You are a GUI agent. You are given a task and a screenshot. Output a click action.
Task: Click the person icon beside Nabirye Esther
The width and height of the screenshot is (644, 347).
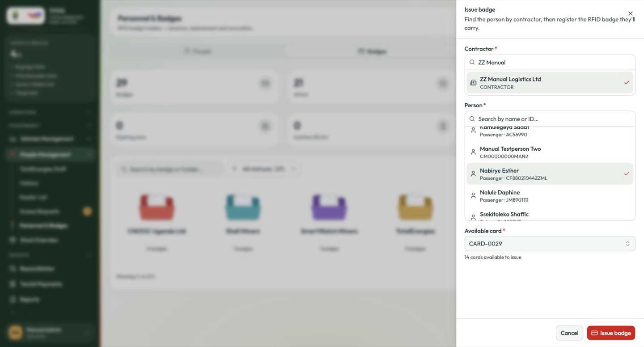473,174
